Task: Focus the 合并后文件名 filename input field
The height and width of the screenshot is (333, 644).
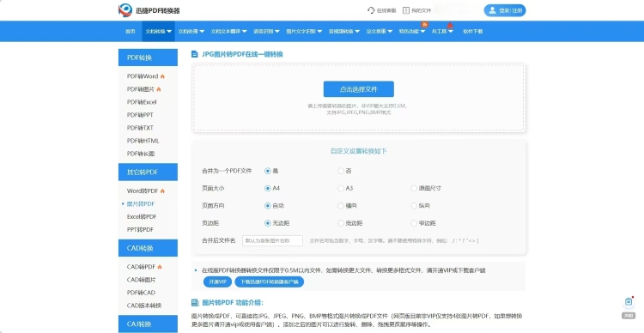Action: pos(273,240)
